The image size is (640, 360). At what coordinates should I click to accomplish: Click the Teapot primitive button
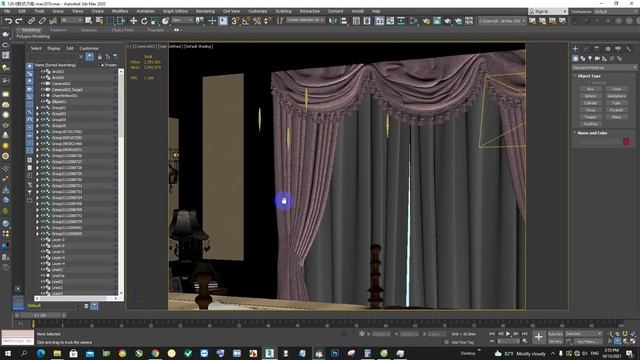[x=590, y=117]
